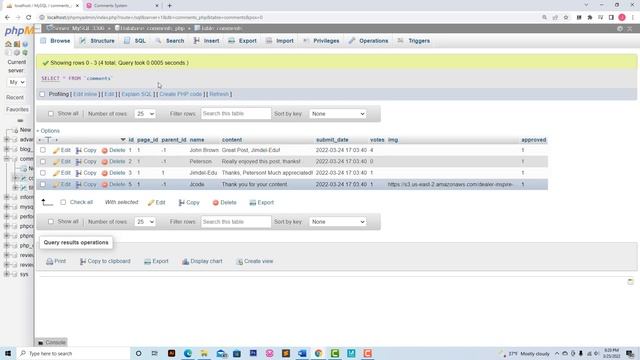Tick the lower Show all checkbox
This screenshot has height=360, width=640.
pyautogui.click(x=51, y=222)
